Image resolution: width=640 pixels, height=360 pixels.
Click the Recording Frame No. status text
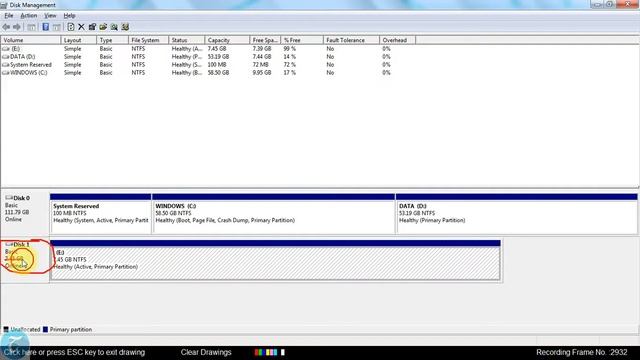coord(582,352)
